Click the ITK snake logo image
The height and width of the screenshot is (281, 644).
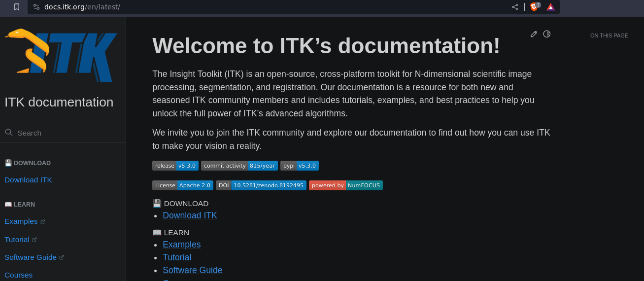pyautogui.click(x=61, y=55)
